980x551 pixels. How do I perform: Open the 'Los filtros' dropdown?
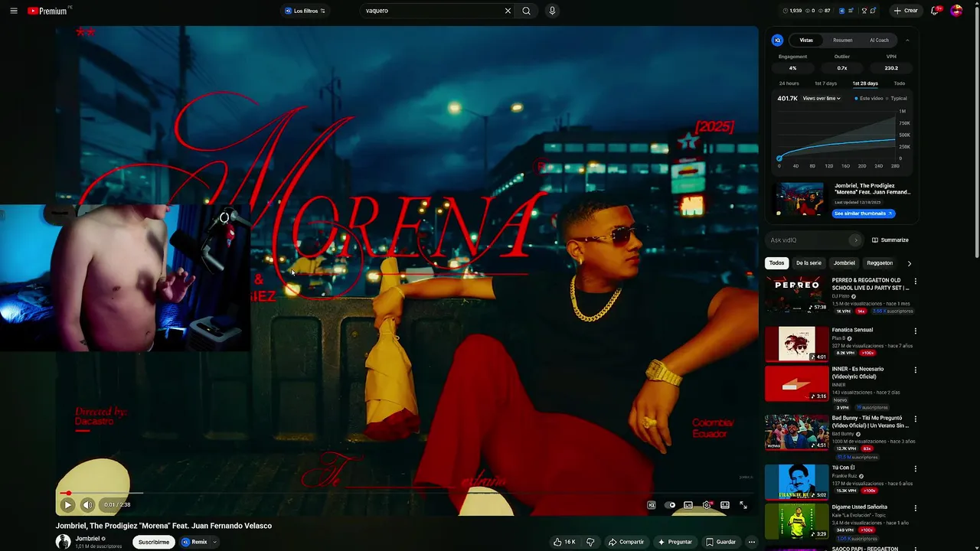coord(305,11)
